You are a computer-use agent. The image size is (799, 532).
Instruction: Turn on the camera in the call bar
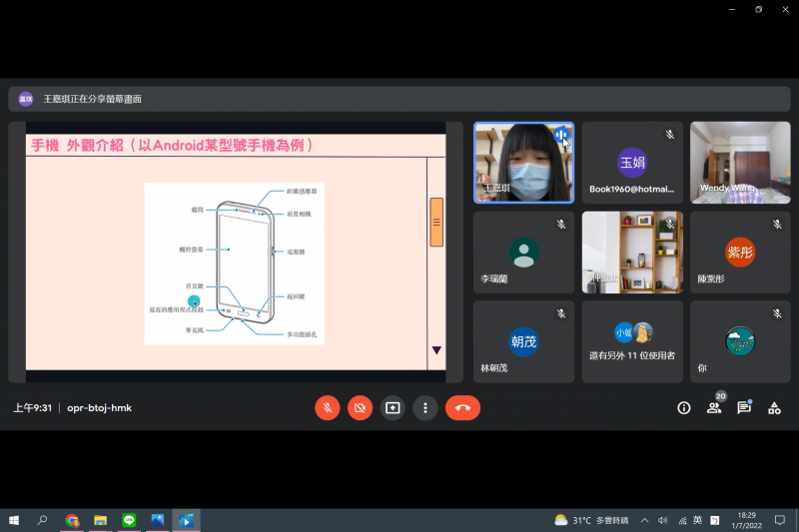point(360,407)
